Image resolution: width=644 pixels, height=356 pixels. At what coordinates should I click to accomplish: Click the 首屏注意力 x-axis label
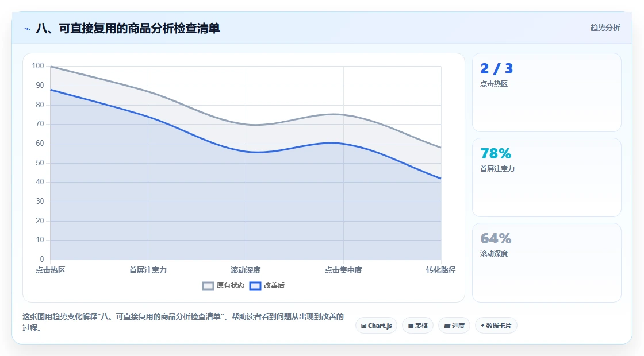[x=148, y=270]
